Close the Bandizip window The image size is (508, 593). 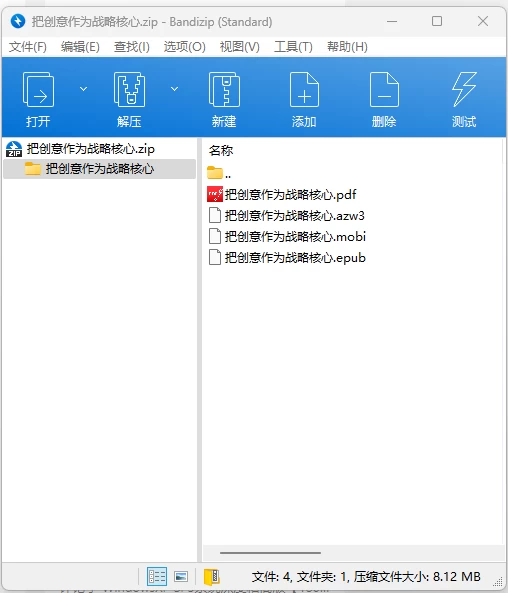pyautogui.click(x=483, y=21)
